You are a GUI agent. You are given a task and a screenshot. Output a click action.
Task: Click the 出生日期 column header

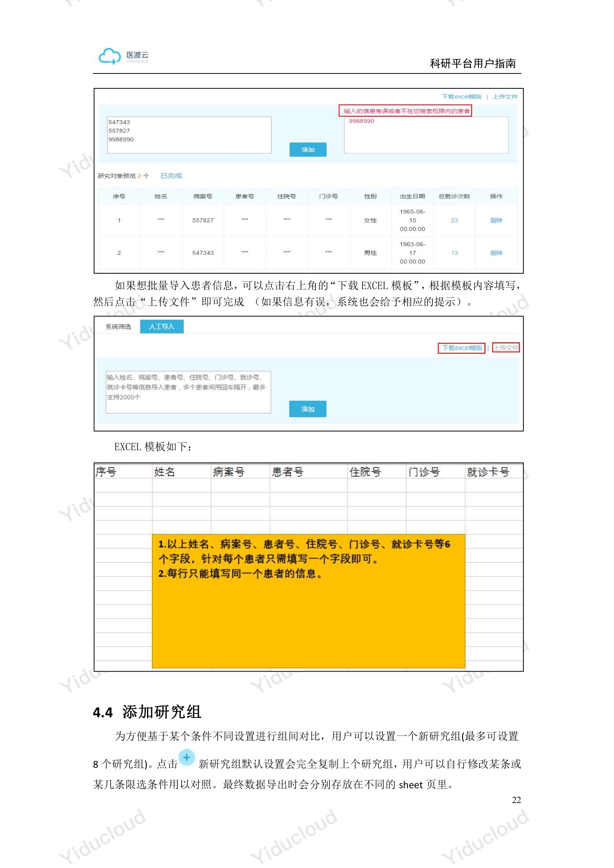(x=412, y=196)
